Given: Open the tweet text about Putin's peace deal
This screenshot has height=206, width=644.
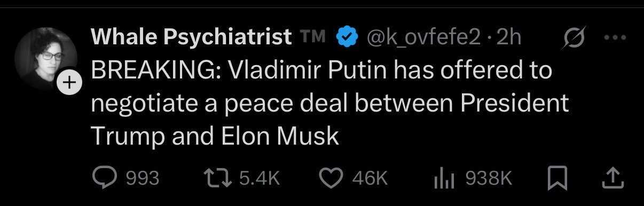Looking at the screenshot, I should tap(330, 103).
